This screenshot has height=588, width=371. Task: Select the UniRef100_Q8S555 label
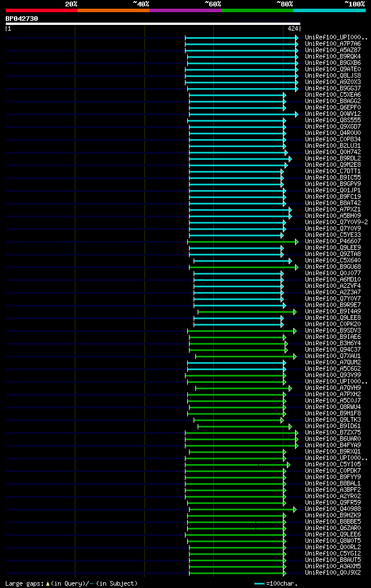tap(333, 120)
